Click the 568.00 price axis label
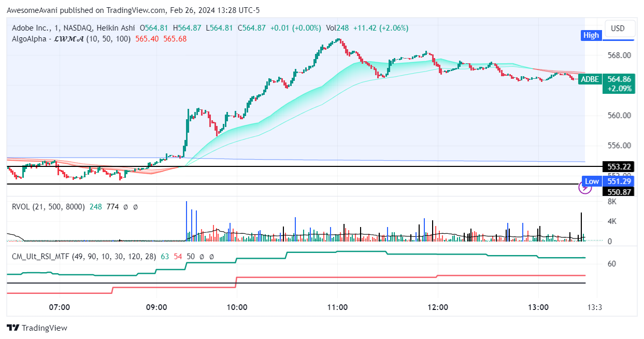644x339 pixels. tap(619, 55)
